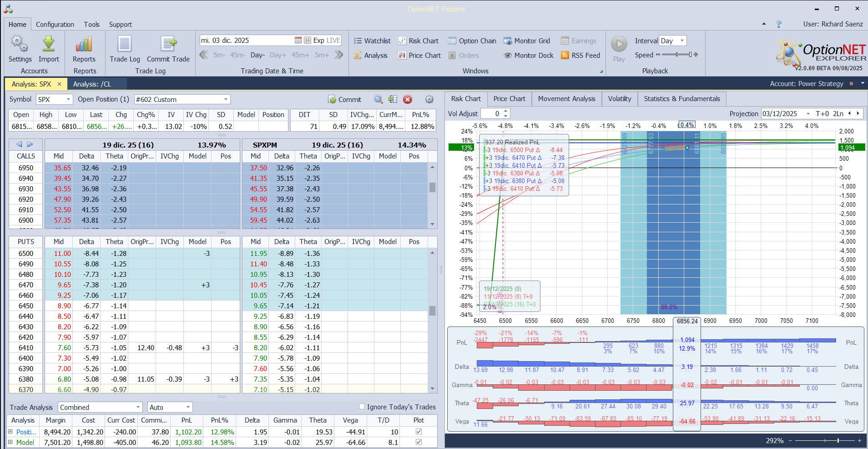Open the Analysis window from the ribbon

371,56
